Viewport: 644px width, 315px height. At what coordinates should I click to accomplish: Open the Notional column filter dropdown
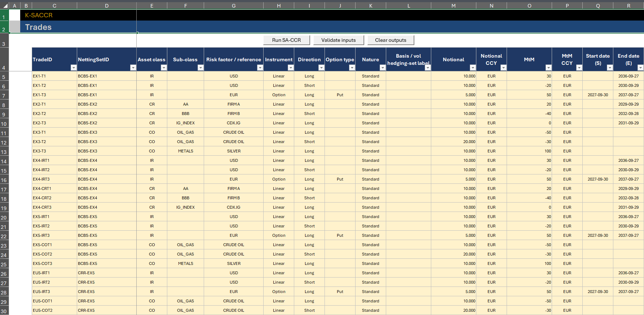(472, 67)
